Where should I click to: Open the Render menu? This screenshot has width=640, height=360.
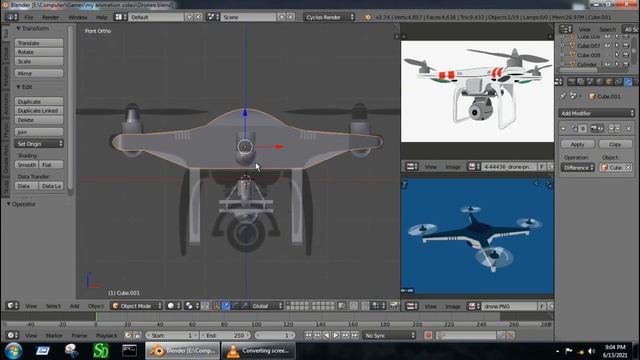pos(50,18)
